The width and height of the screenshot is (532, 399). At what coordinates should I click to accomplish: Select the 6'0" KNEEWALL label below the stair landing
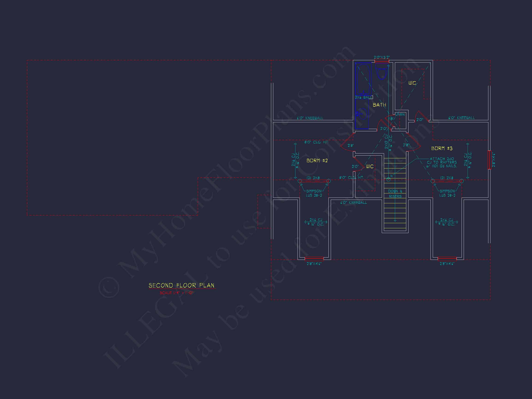coord(354,203)
